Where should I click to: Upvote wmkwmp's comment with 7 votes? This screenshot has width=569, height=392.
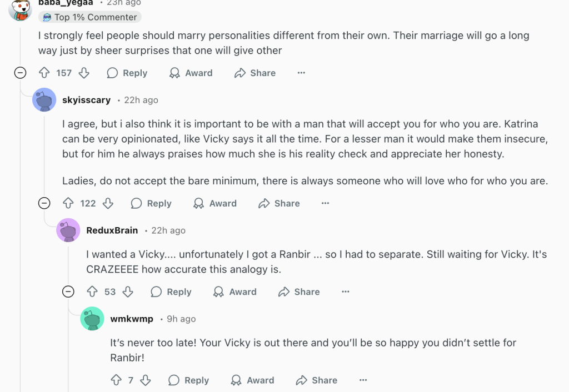pyautogui.click(x=116, y=380)
